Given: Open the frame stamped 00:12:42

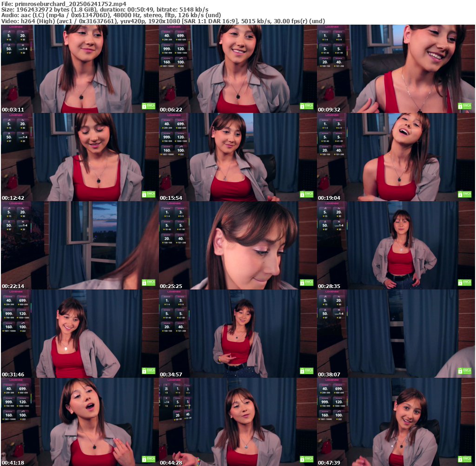Looking at the screenshot, I should (79, 157).
